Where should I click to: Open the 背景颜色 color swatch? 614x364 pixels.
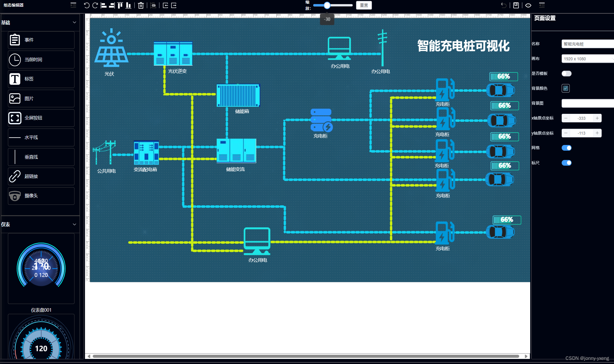566,88
